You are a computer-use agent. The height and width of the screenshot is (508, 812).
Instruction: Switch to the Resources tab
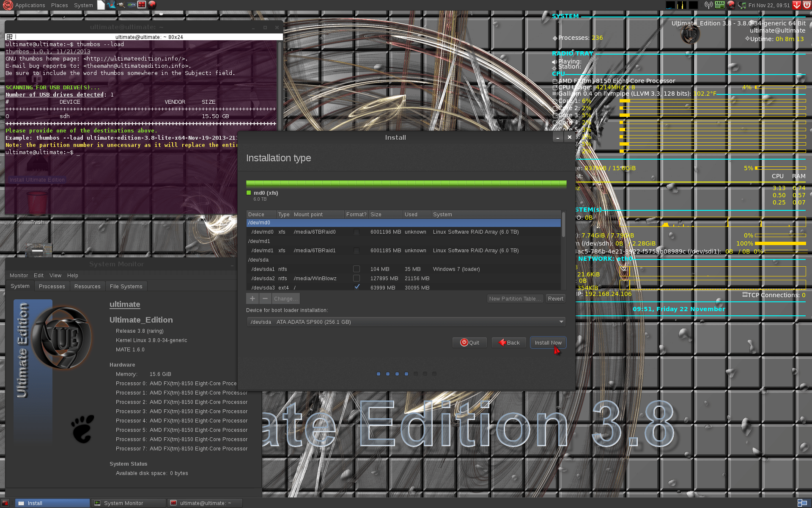[x=87, y=286]
